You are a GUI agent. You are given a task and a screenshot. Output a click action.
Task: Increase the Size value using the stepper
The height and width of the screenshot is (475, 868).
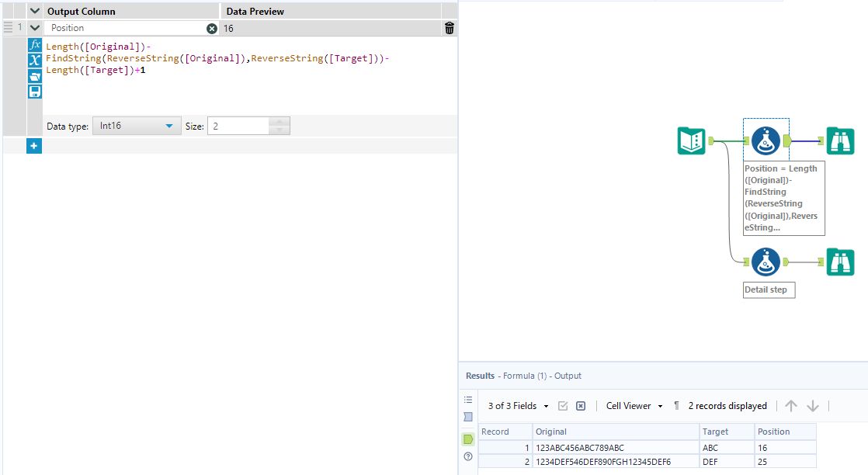pyautogui.click(x=279, y=122)
